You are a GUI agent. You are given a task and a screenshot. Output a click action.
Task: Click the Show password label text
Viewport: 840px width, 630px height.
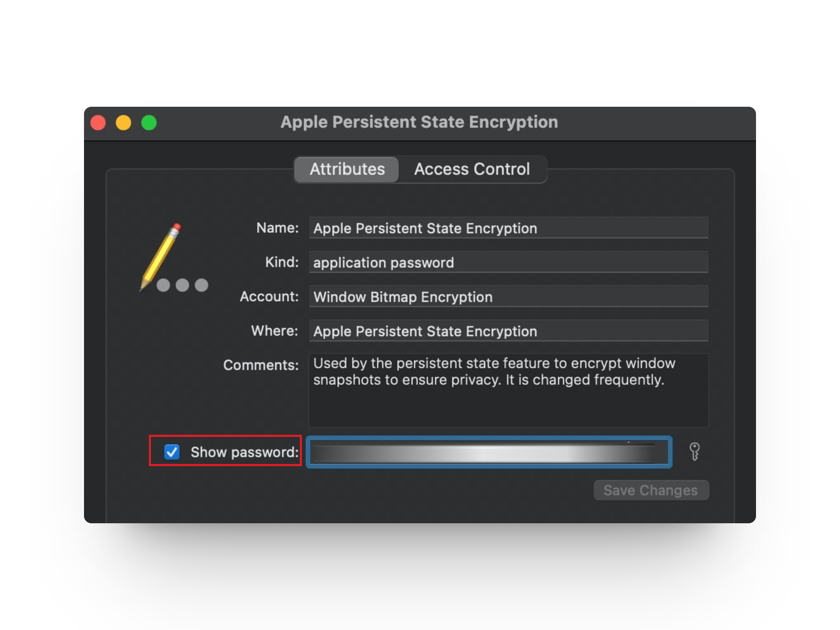tap(245, 452)
